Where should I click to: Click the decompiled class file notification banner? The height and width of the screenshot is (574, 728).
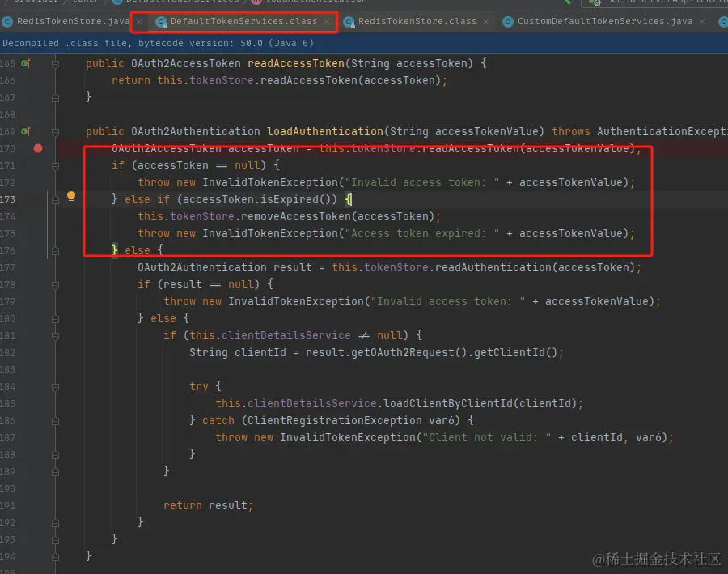click(x=364, y=43)
